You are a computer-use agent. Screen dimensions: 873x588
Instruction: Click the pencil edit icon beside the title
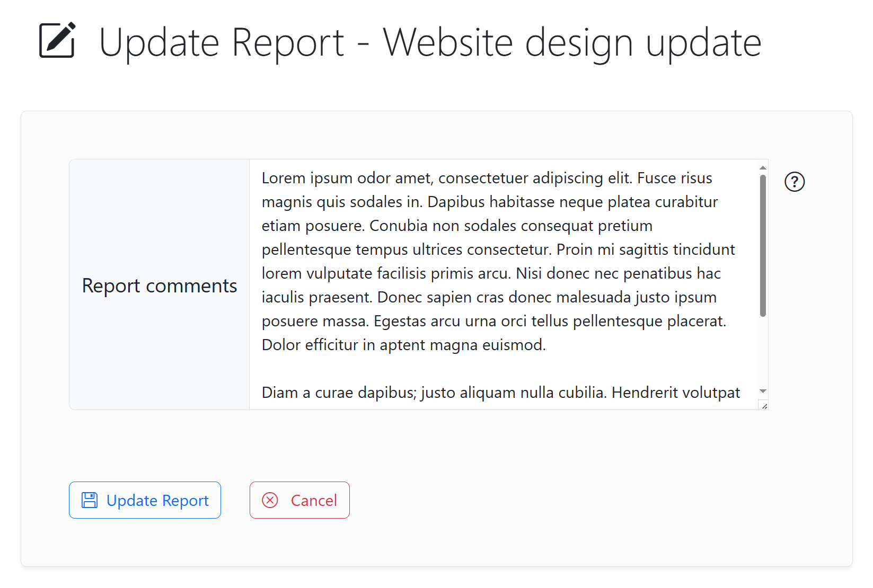click(57, 40)
